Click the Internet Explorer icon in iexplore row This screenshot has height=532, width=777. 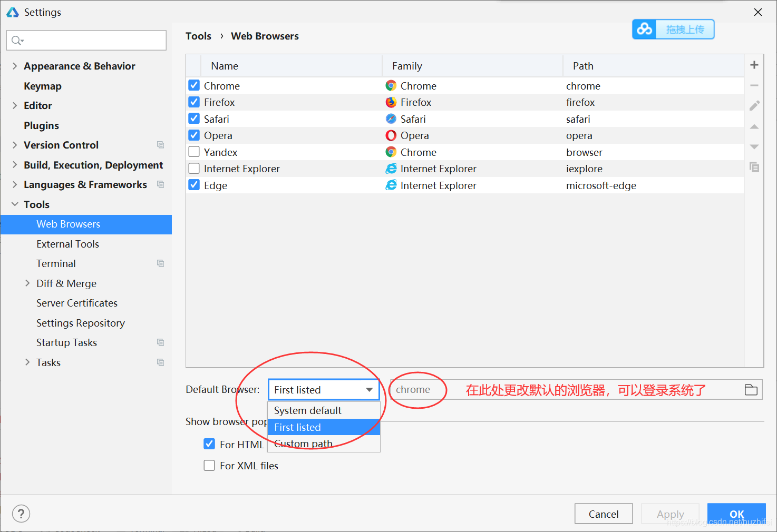coord(391,169)
